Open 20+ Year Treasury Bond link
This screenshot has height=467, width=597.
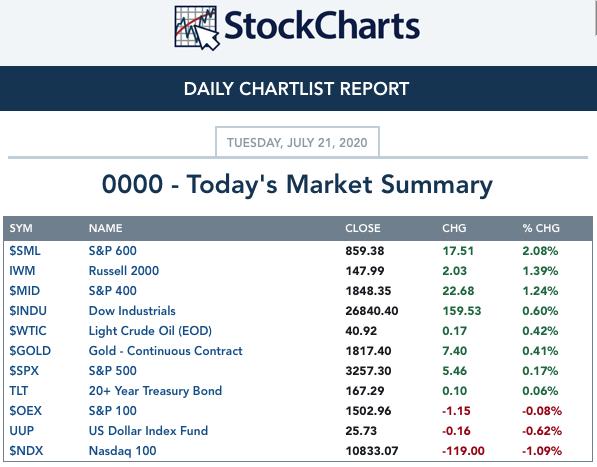[x=155, y=390]
